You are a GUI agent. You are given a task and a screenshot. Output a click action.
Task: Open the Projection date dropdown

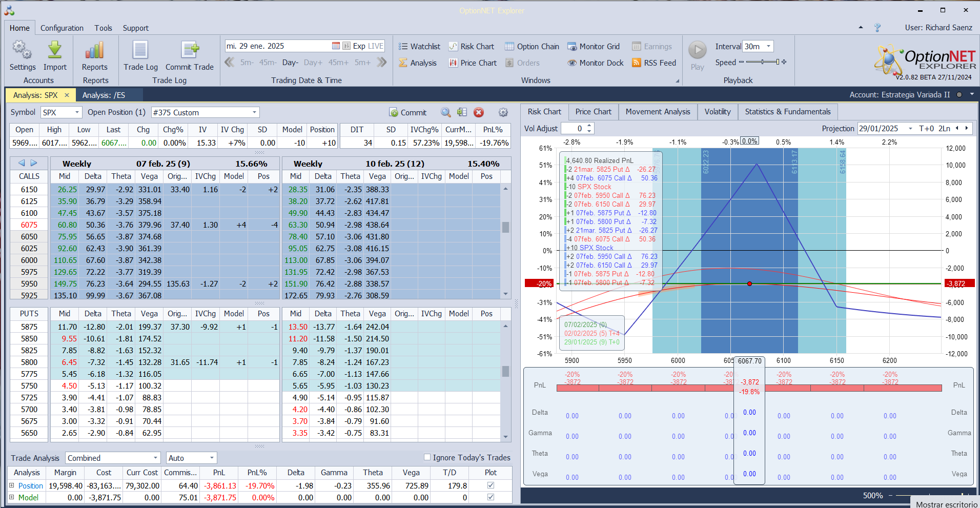[910, 129]
